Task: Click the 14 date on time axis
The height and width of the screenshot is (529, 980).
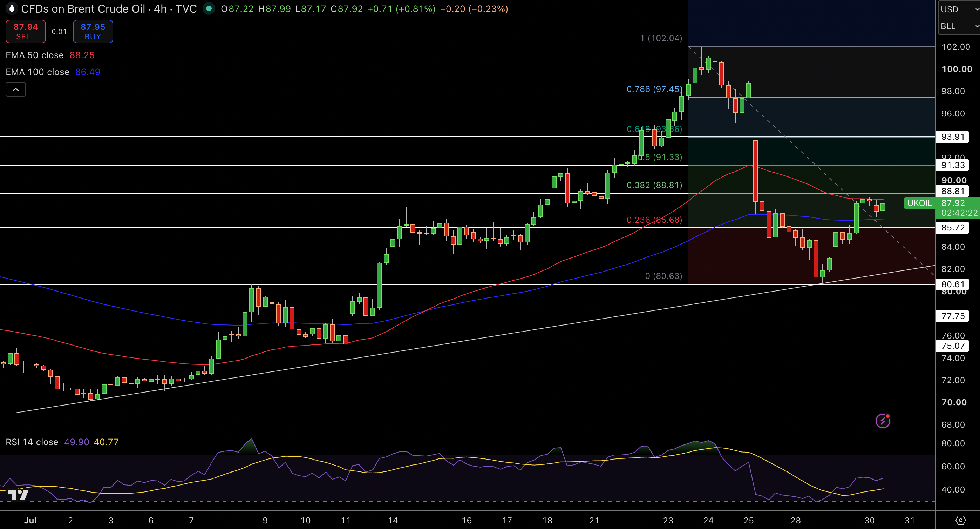Action: point(393,521)
